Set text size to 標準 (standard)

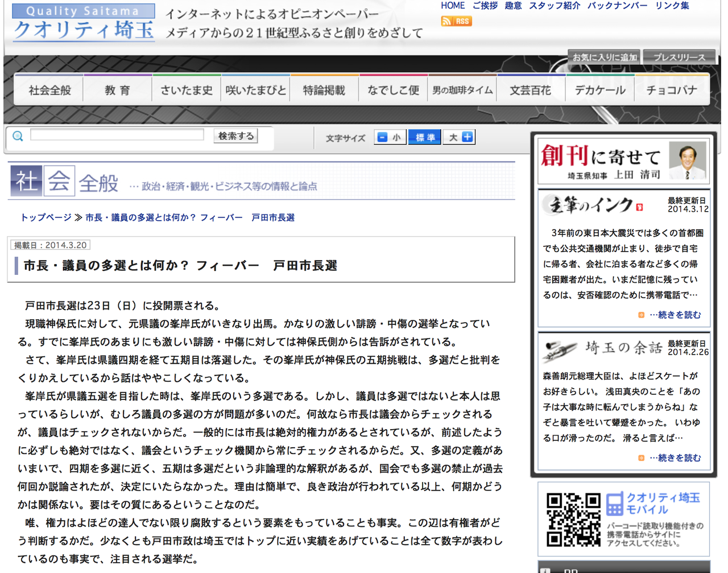425,137
